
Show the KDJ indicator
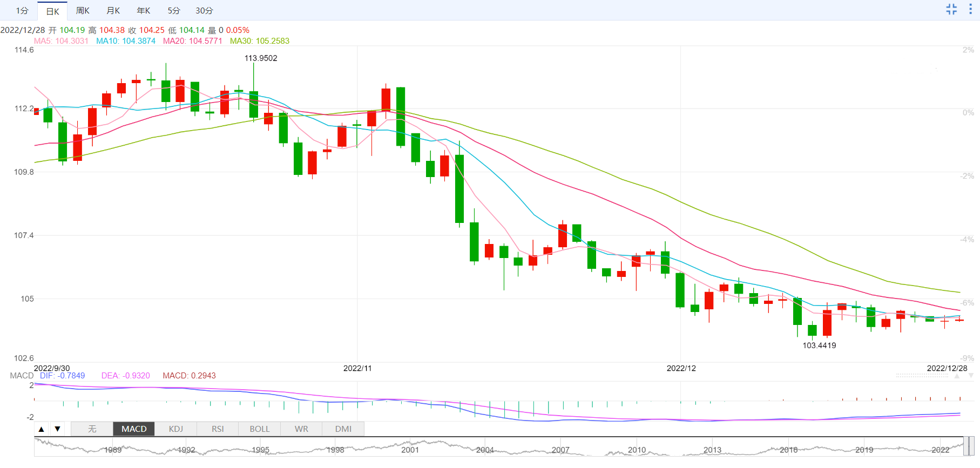[176, 429]
